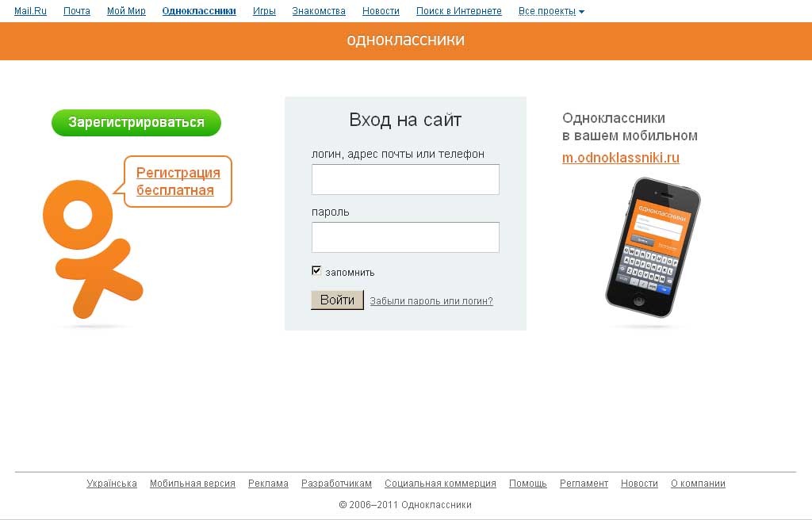
Task: Open Реклама footer link
Action: point(268,484)
